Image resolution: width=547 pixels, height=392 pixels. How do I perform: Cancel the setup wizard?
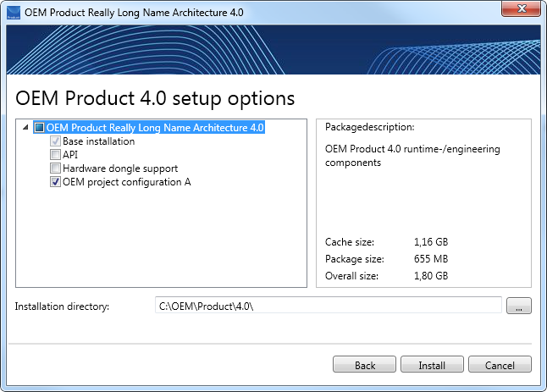pyautogui.click(x=500, y=364)
